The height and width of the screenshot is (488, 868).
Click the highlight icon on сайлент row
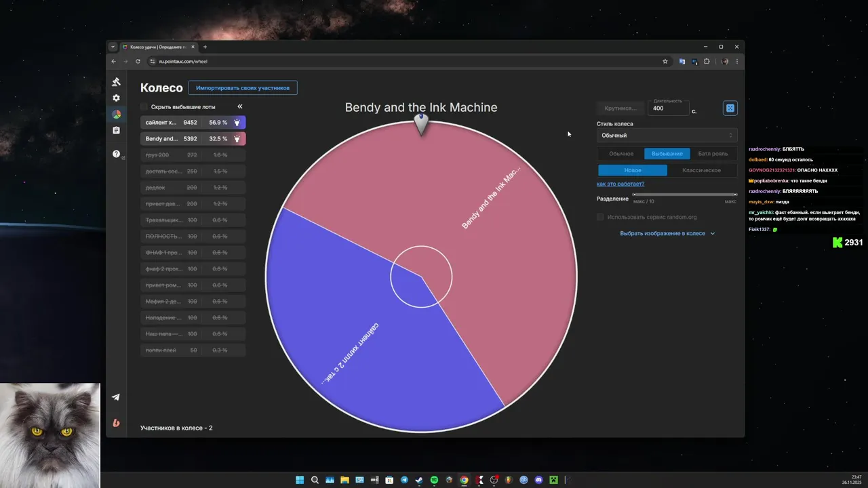click(237, 123)
